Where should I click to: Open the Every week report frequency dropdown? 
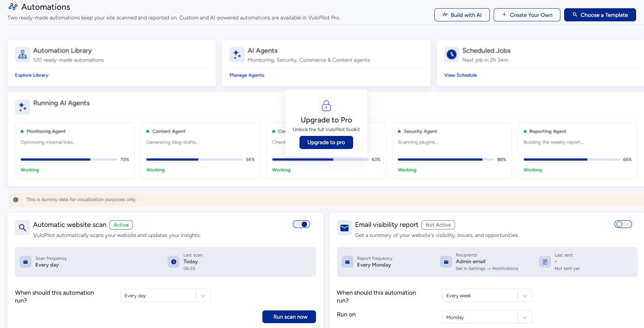[x=487, y=295]
